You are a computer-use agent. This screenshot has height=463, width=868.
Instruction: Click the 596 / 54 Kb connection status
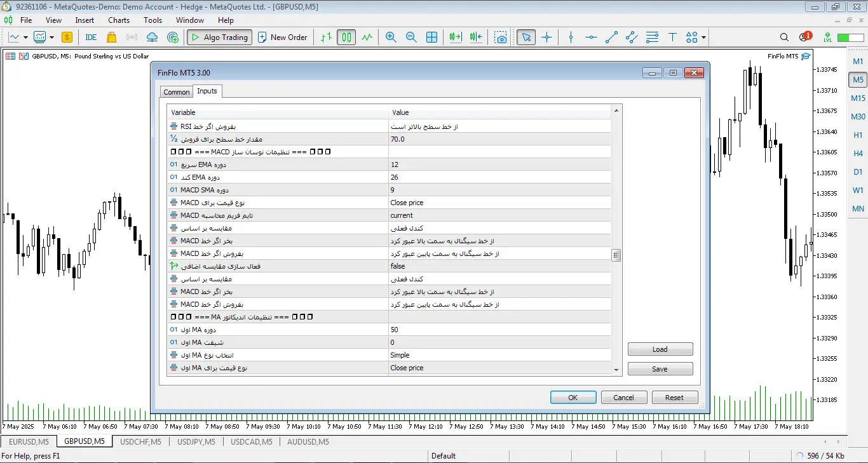(x=820, y=456)
